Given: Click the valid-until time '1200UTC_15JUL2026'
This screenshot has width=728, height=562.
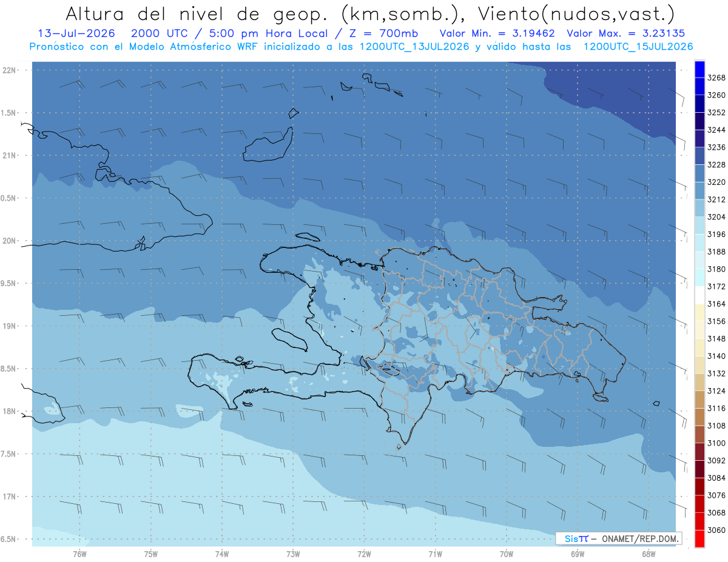Looking at the screenshot, I should pyautogui.click(x=638, y=47).
